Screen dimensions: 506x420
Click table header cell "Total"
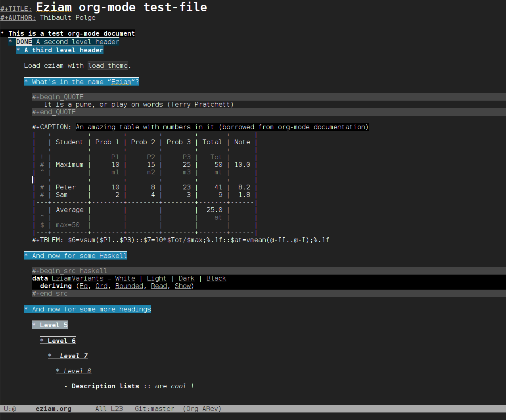(x=212, y=142)
